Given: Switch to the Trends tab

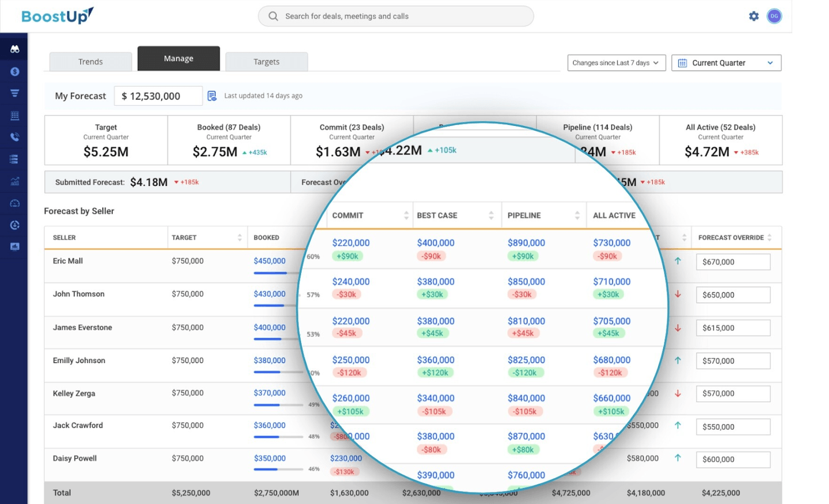Looking at the screenshot, I should pos(90,62).
